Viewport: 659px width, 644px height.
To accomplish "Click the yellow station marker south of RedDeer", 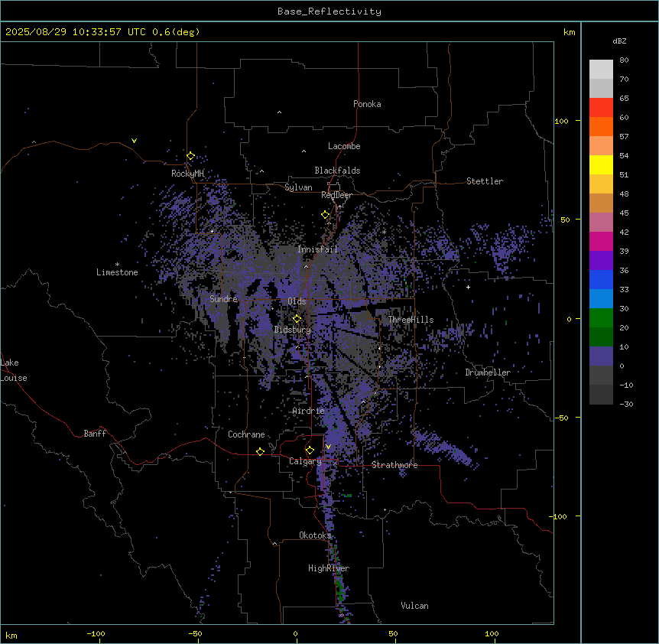I will 325,215.
